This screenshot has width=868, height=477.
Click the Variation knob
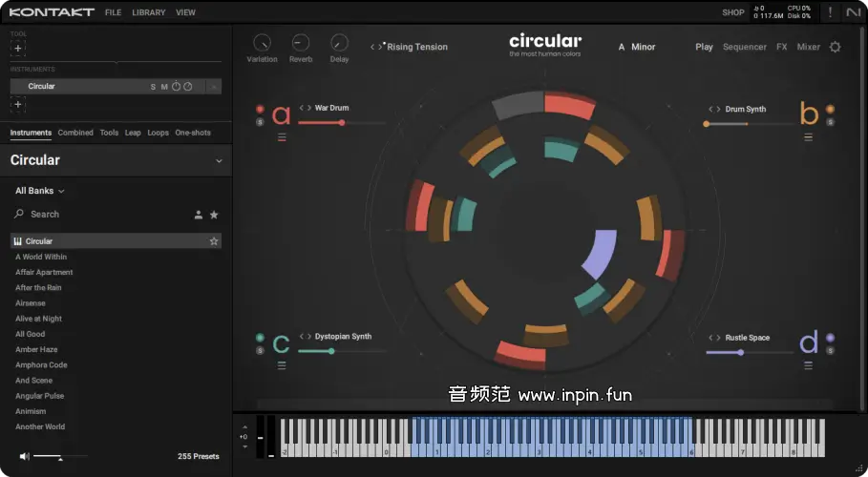tap(262, 43)
